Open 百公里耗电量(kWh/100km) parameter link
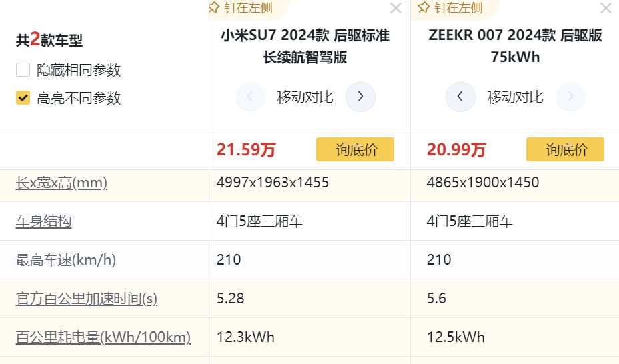This screenshot has width=619, height=364. point(103,337)
